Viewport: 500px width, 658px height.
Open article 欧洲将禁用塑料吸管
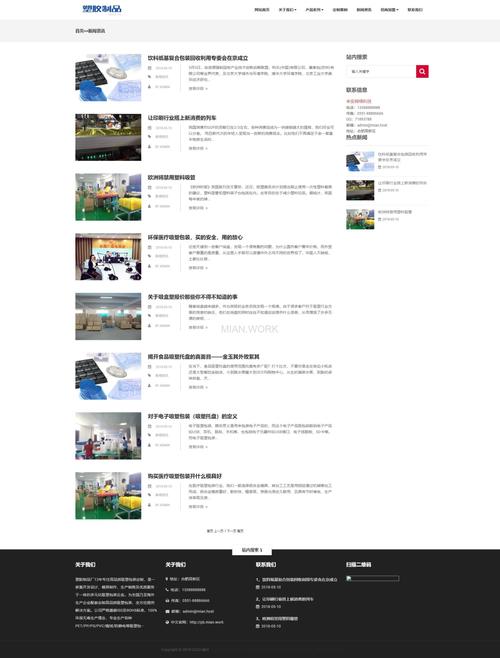[x=171, y=178]
